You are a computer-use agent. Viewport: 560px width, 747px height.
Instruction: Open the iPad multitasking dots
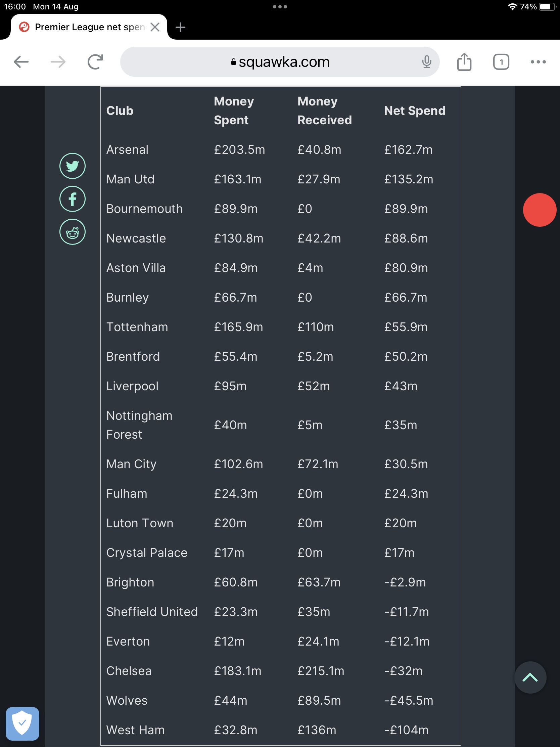(280, 7)
